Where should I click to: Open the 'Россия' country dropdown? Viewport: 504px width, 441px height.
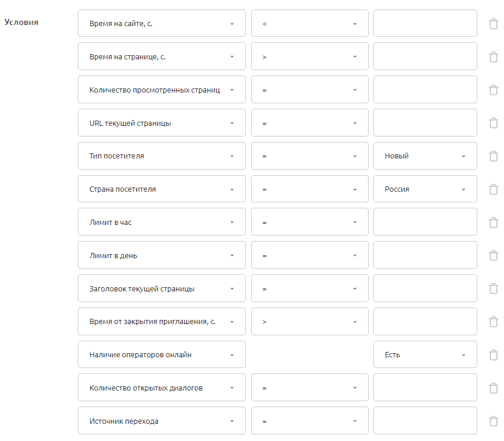[425, 189]
